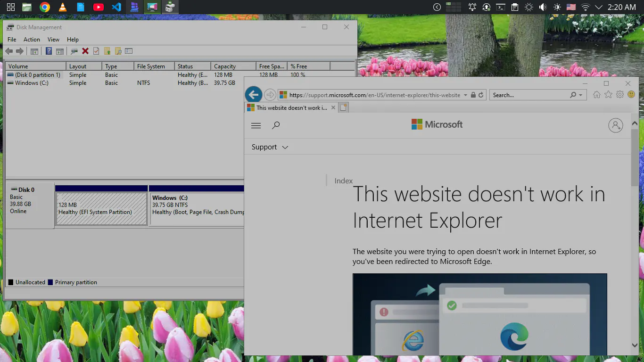Click the Index text on the support page

click(x=344, y=181)
